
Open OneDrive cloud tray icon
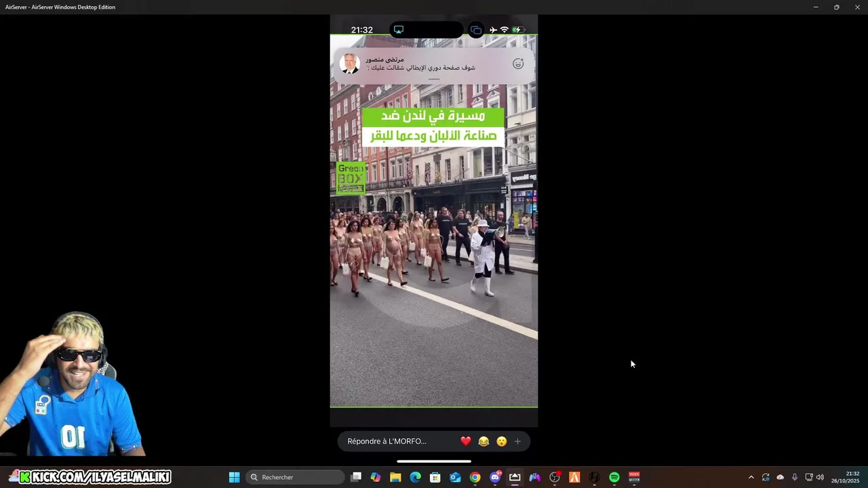[780, 477]
